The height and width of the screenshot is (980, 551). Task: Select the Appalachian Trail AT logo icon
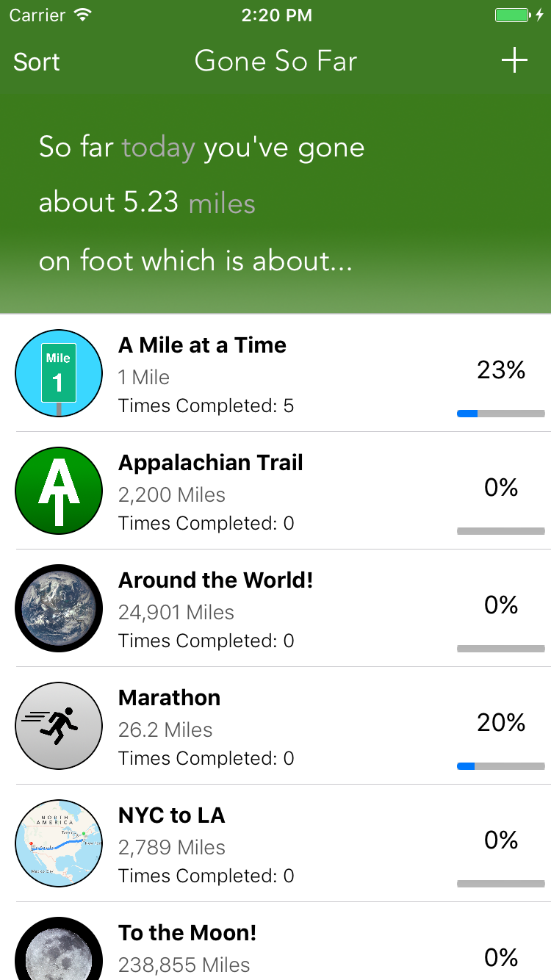click(x=59, y=491)
